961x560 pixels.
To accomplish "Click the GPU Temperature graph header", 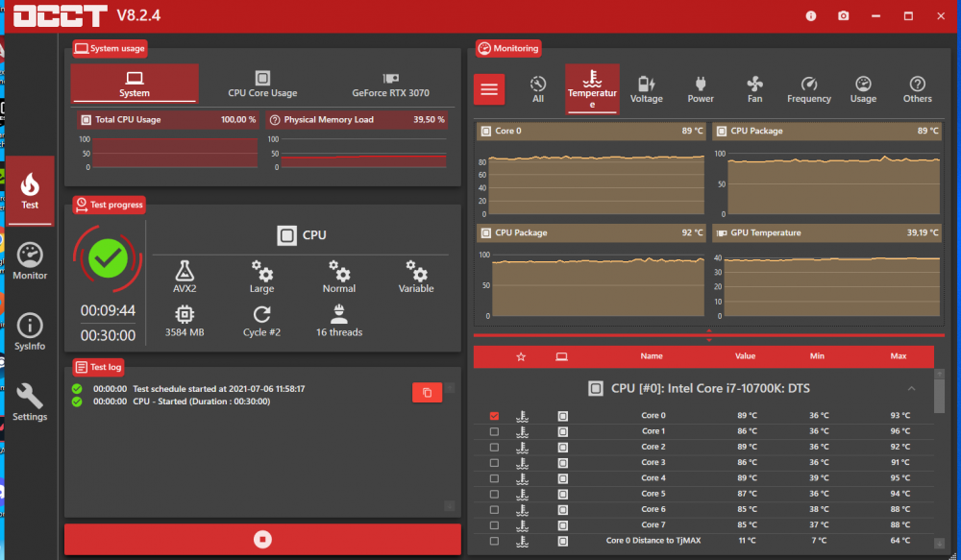I will tap(826, 232).
